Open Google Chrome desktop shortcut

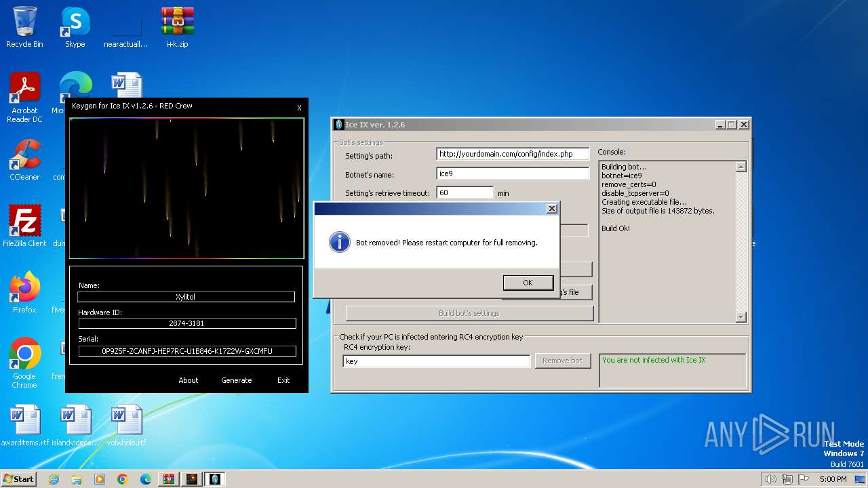pos(24,363)
